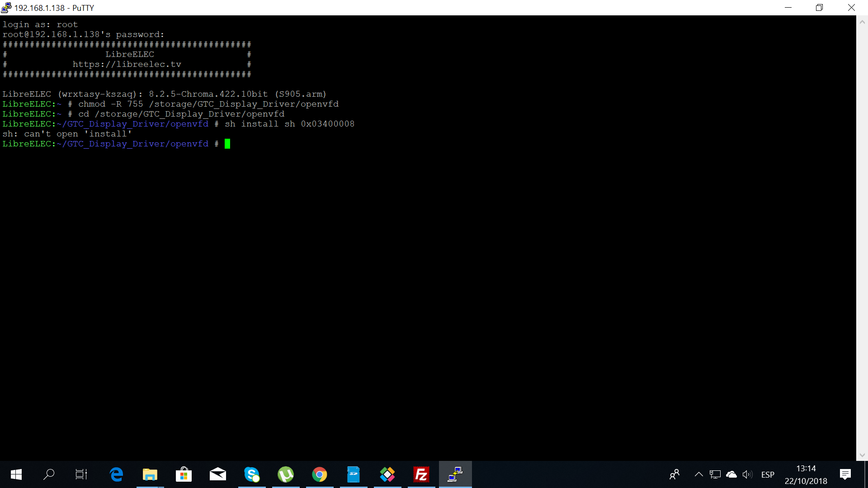The height and width of the screenshot is (488, 868).
Task: Open Microsoft Store taskbar icon
Action: pyautogui.click(x=184, y=474)
